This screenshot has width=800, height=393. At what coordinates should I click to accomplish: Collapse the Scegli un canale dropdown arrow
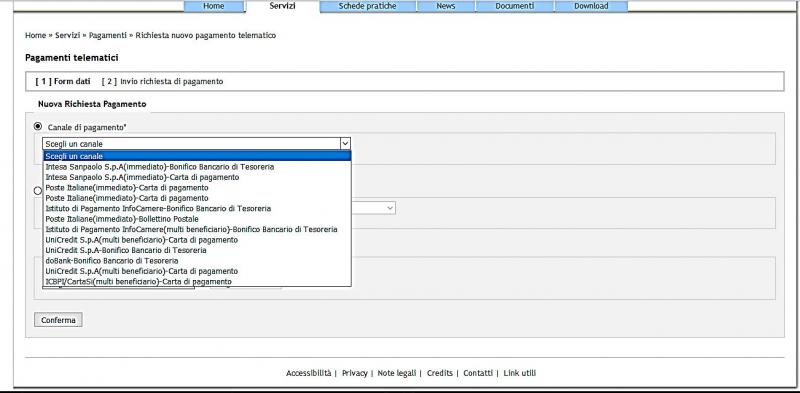345,144
